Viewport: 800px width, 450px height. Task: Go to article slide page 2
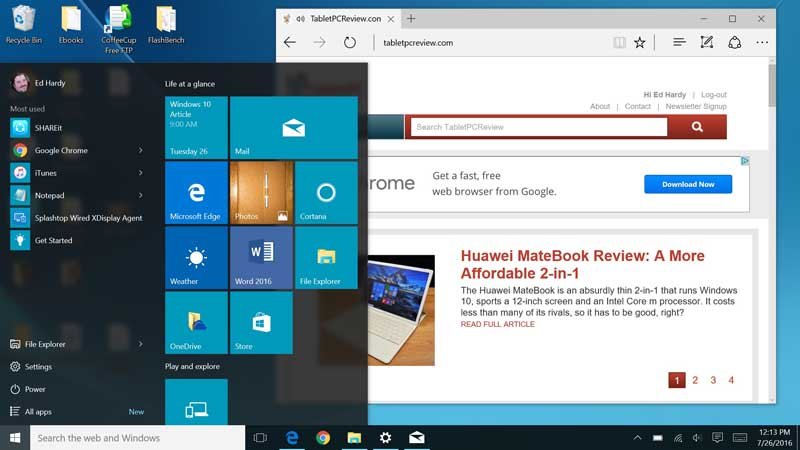pos(695,380)
